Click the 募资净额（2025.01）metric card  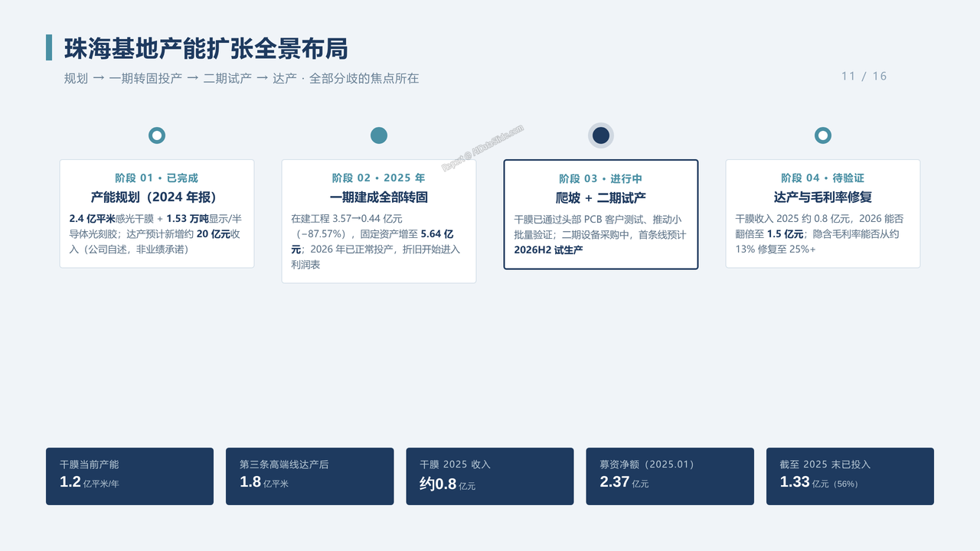[670, 476]
